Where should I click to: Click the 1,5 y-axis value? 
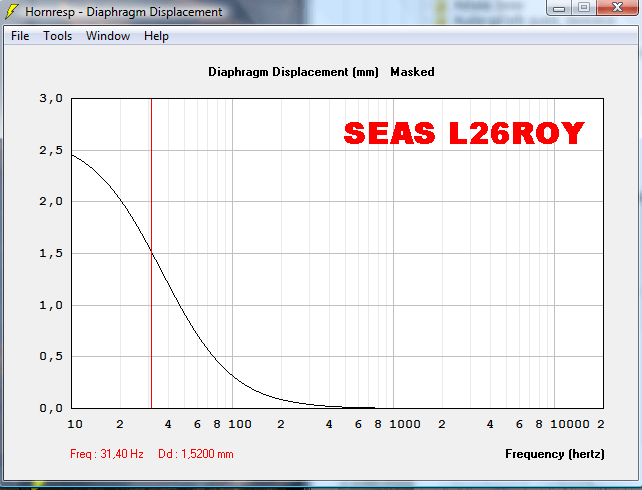(51, 253)
